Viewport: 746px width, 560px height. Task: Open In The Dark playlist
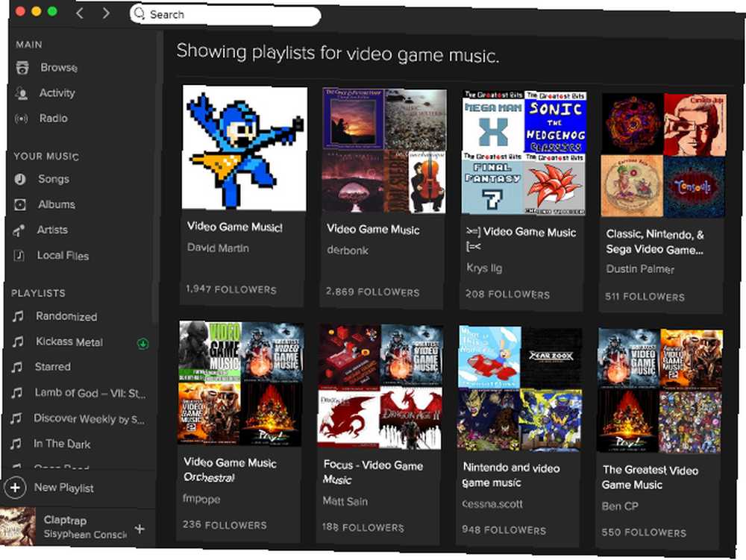pyautogui.click(x=62, y=444)
